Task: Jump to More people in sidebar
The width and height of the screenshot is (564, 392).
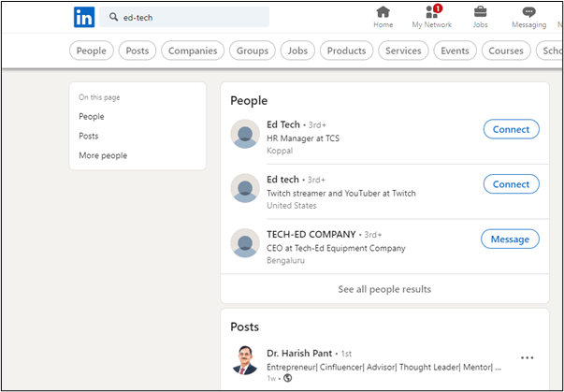Action: point(103,155)
